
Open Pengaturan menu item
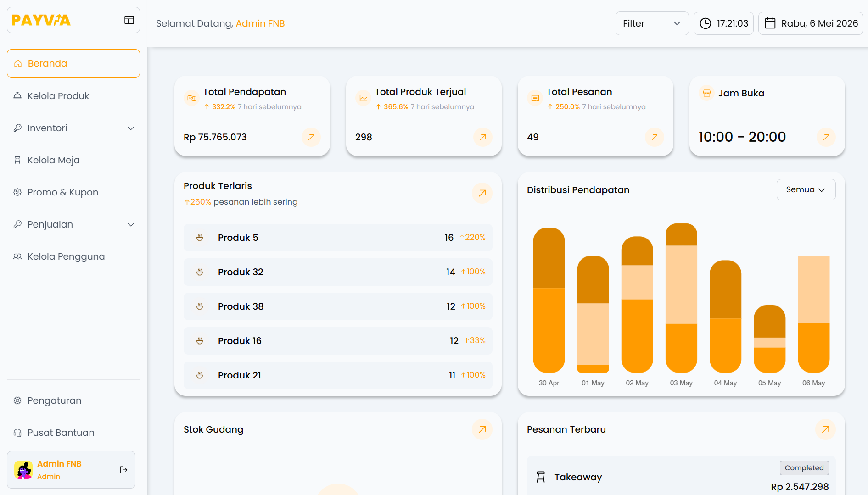coord(73,400)
